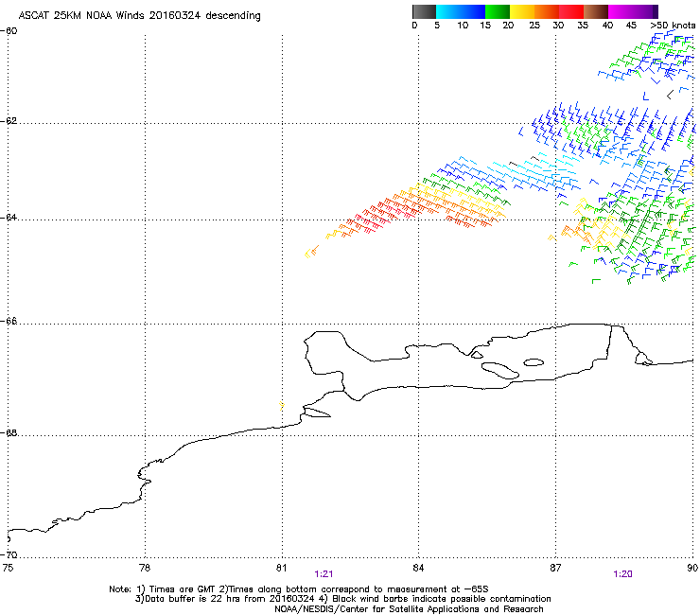Click the -66 latitude label
This screenshot has width=700, height=615.
point(9,322)
